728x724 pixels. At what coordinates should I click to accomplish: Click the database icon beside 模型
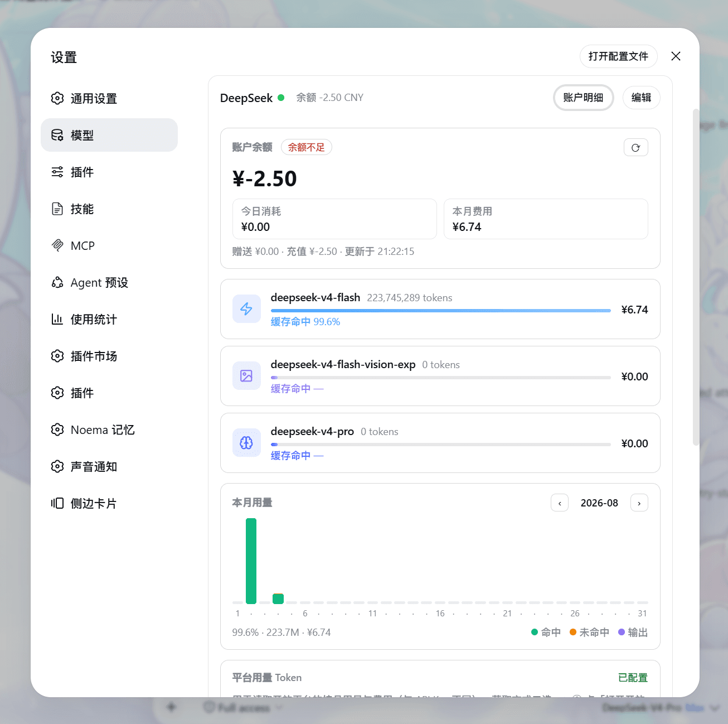point(57,135)
